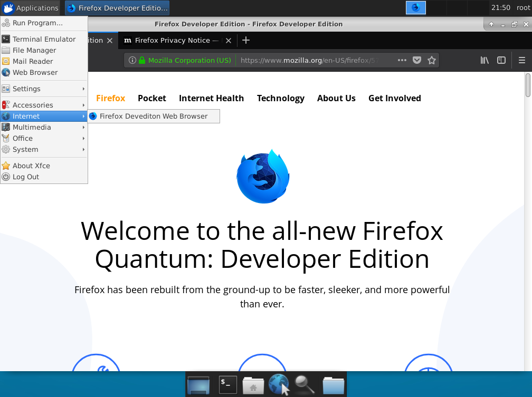
Task: Open Internet Health navigation link
Action: pos(211,98)
